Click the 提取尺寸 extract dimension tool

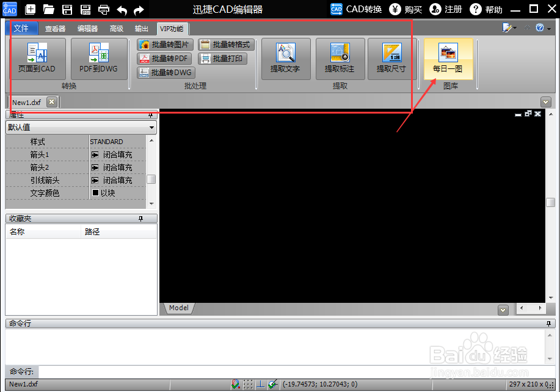[391, 59]
